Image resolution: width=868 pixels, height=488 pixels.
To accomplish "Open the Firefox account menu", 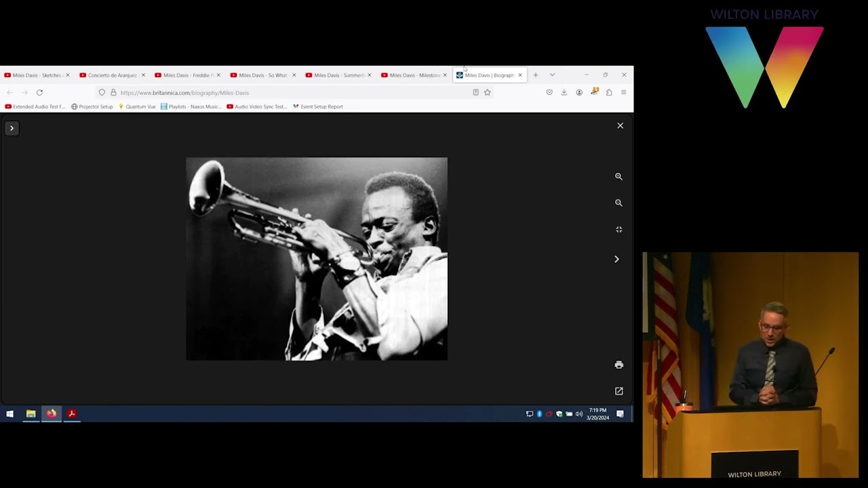I will (x=579, y=92).
